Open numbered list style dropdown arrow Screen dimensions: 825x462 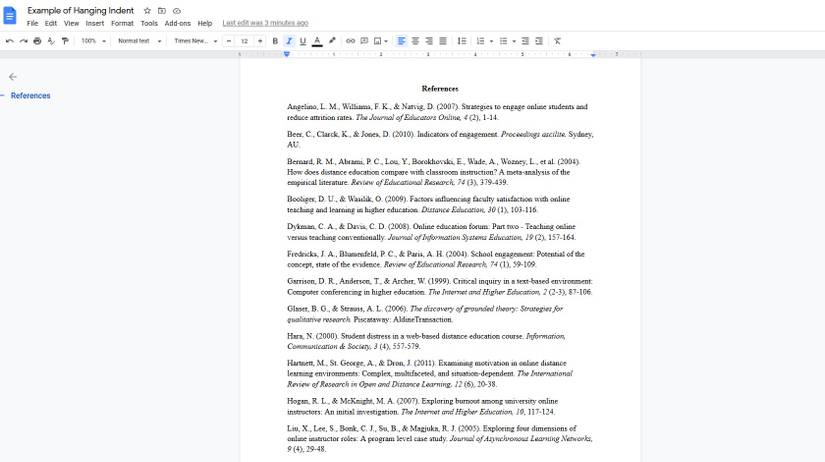tap(491, 41)
